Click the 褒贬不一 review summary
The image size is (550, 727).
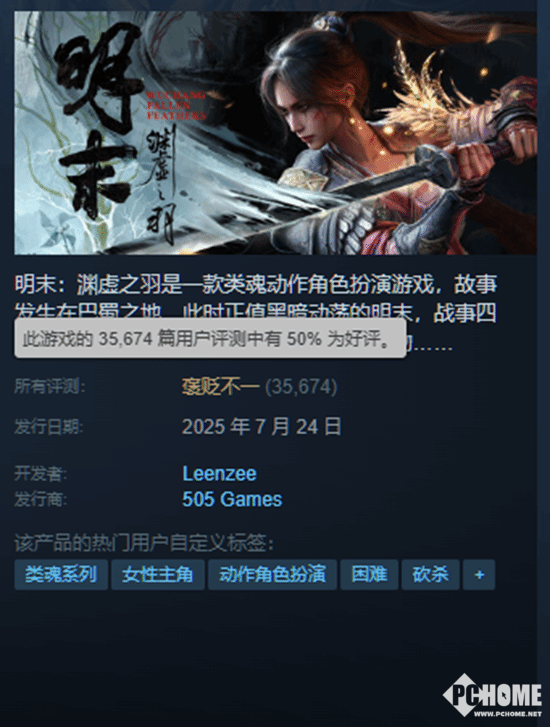point(220,387)
